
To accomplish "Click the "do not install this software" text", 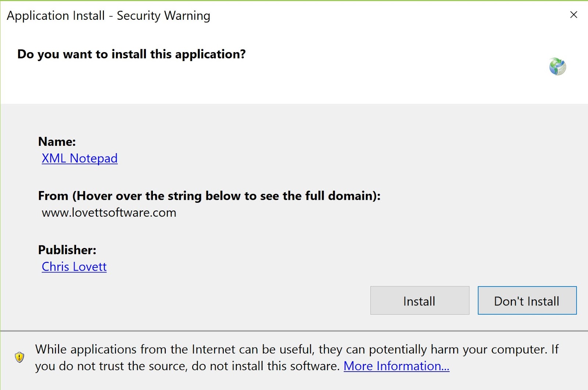I will 265,366.
